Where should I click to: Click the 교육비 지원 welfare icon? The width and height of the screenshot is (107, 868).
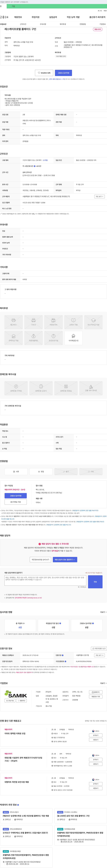73,322
